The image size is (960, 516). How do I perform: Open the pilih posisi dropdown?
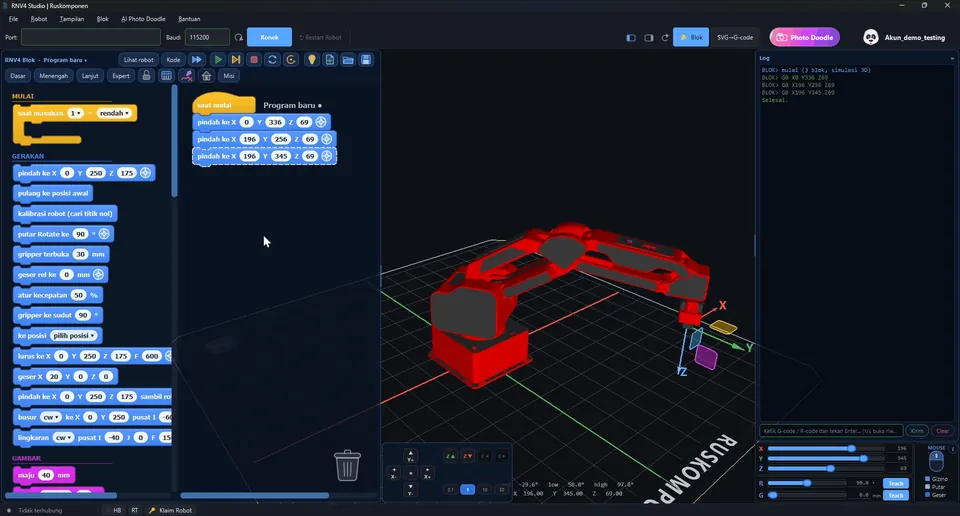click(75, 335)
